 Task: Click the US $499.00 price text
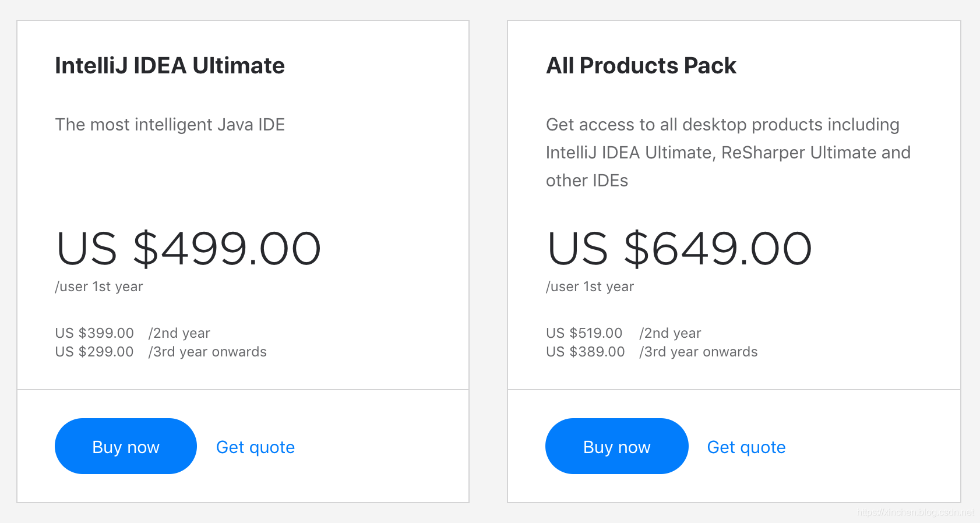point(188,248)
